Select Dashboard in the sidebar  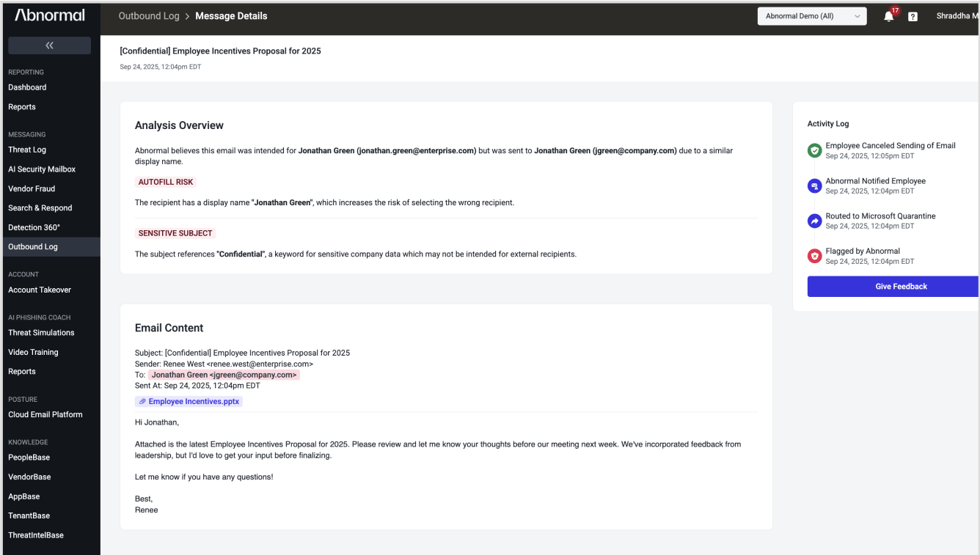point(27,87)
